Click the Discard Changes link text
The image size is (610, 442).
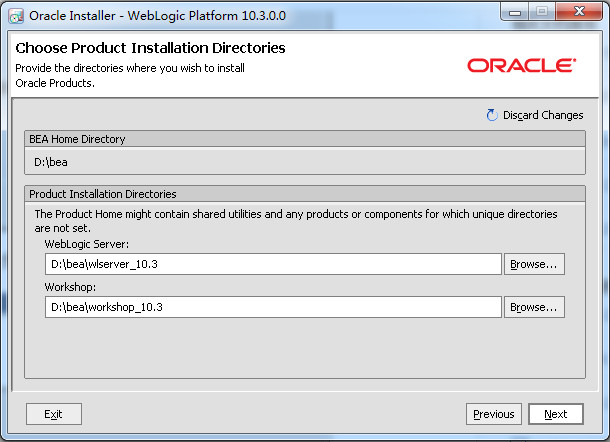[x=543, y=115]
